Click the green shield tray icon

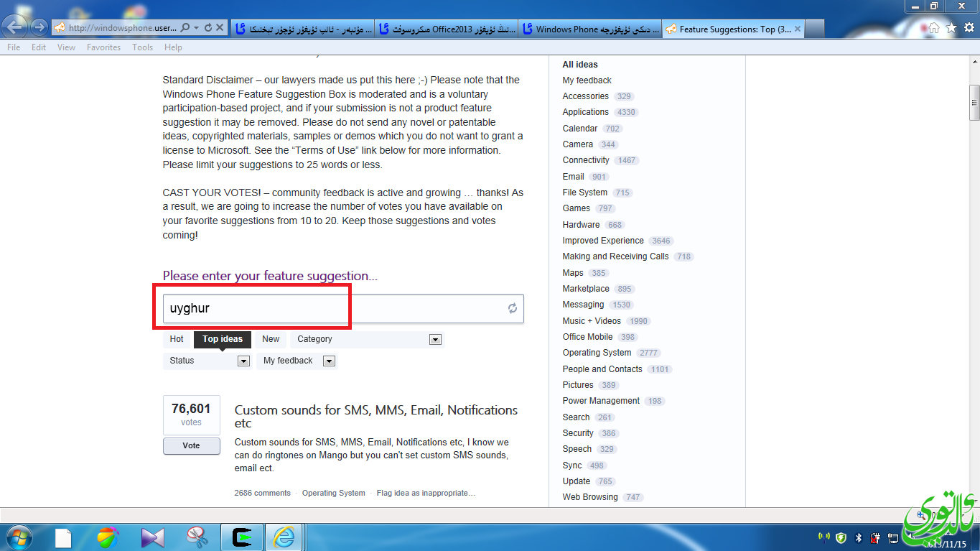point(841,537)
